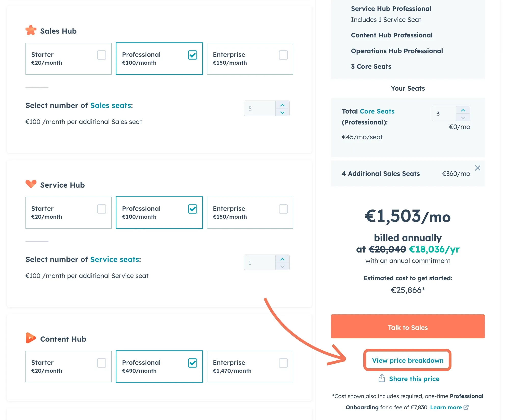Open View price breakdown
This screenshot has height=420, width=506.
[407, 360]
